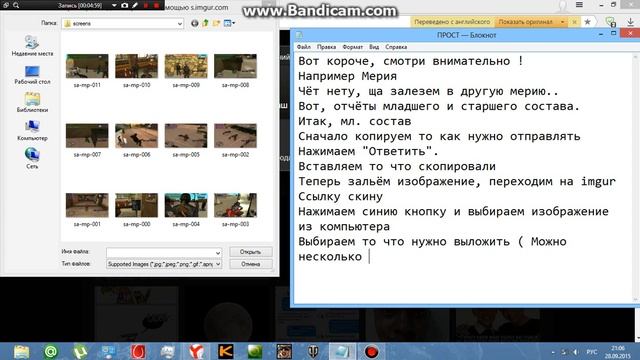The width and height of the screenshot is (640, 360).
Task: Open Правка menu in Notepad
Action: point(327,47)
